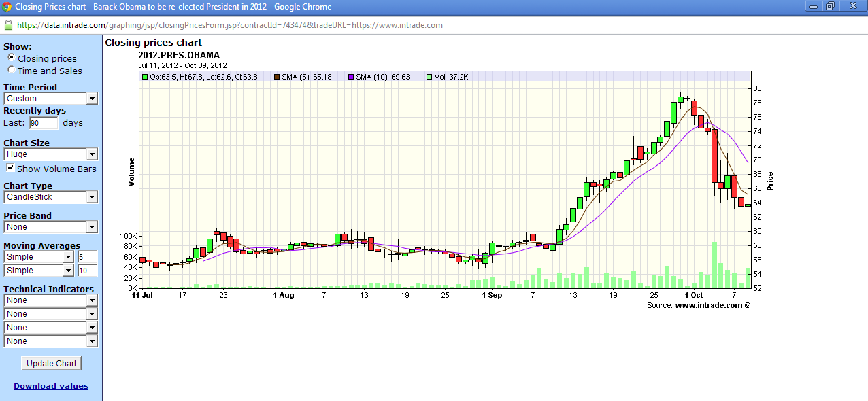The image size is (868, 401).
Task: Click the Jul 11, 2012 - Oct 09, 2012 date range
Action: pyautogui.click(x=182, y=65)
